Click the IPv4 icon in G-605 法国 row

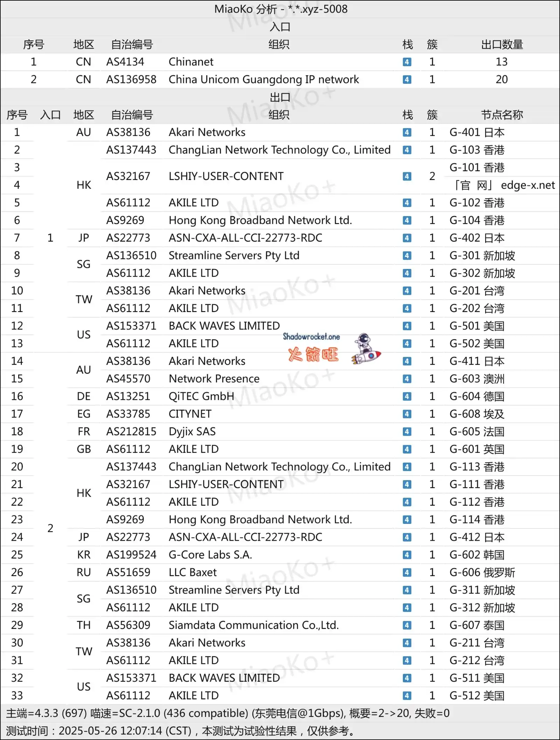(x=407, y=431)
